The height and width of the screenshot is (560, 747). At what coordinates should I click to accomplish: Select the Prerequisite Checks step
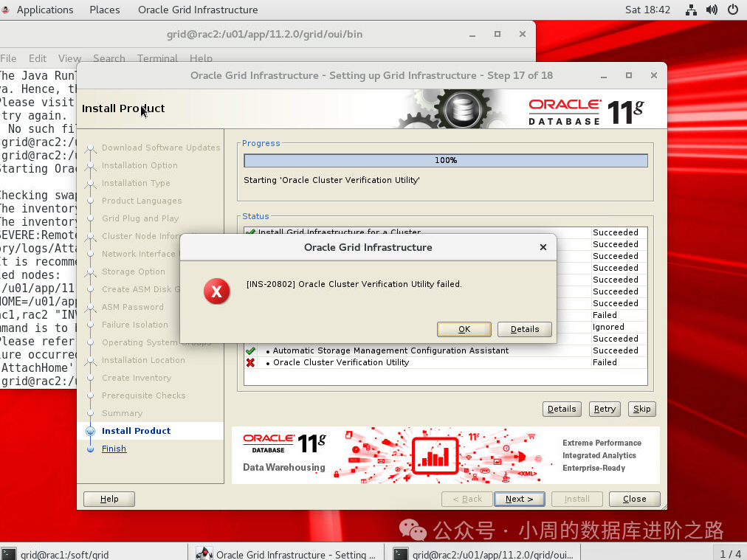[143, 395]
